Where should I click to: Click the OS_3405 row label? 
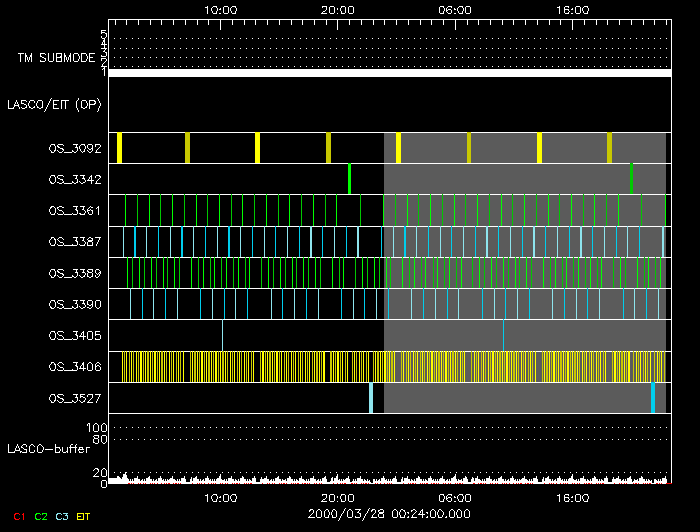[x=75, y=335]
